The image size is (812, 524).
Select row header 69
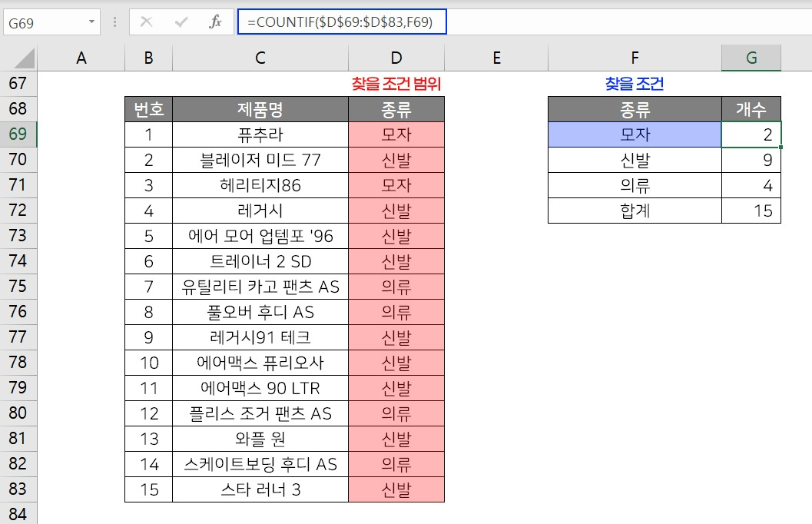click(x=17, y=134)
